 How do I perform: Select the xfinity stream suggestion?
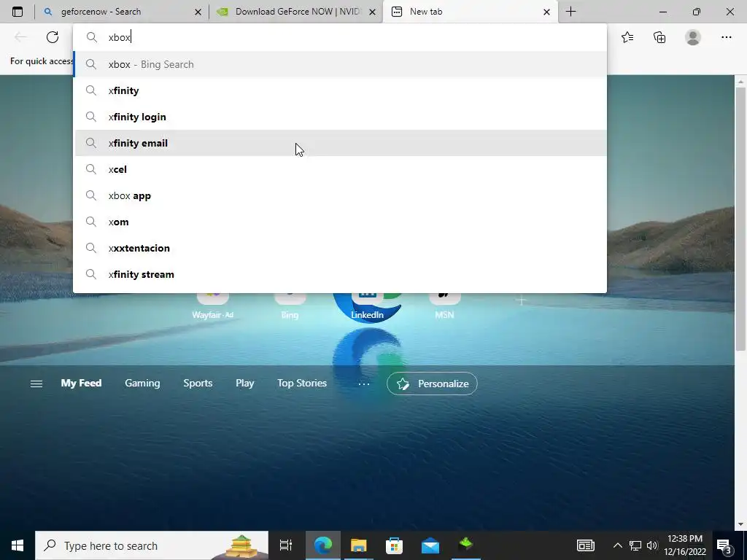[x=341, y=274]
